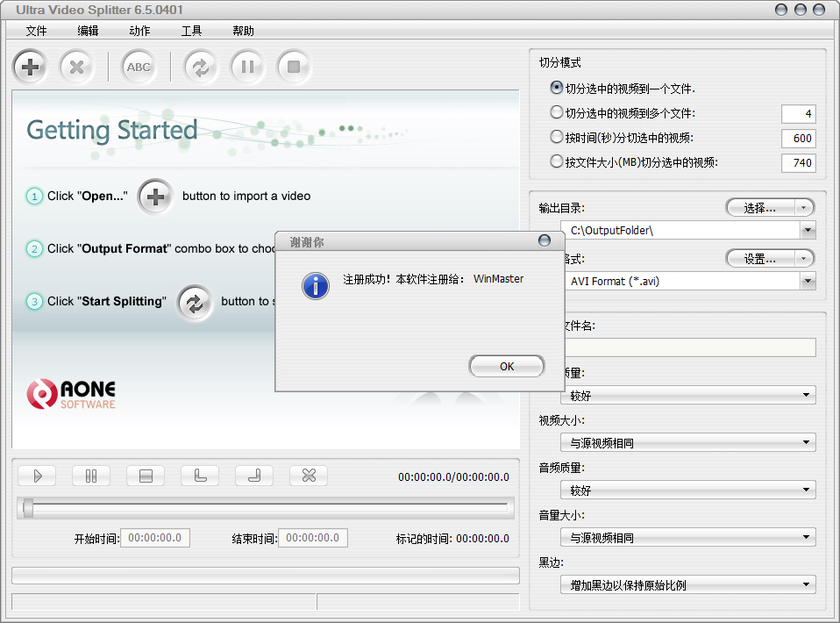Click the playback seek slider handle
The width and height of the screenshot is (840, 623).
pos(28,508)
